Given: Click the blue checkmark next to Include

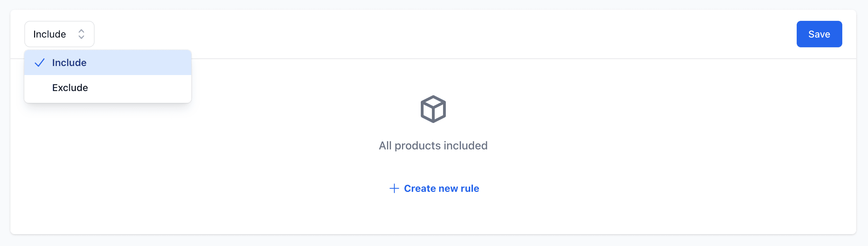Looking at the screenshot, I should coord(39,63).
